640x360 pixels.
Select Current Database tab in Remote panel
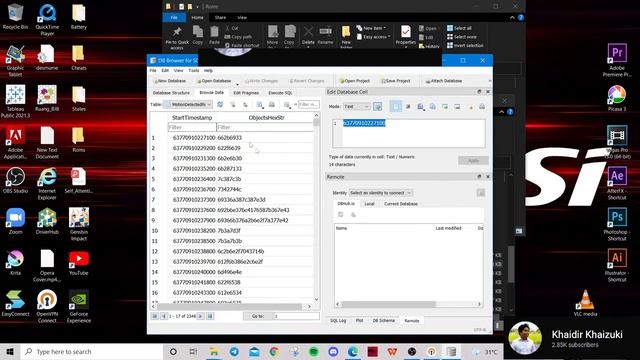click(401, 204)
